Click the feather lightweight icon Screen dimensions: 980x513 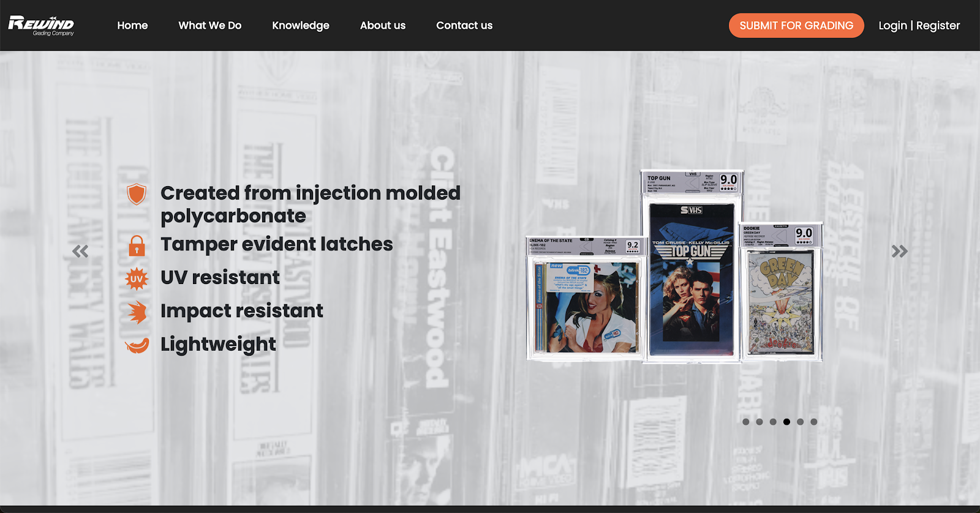137,346
